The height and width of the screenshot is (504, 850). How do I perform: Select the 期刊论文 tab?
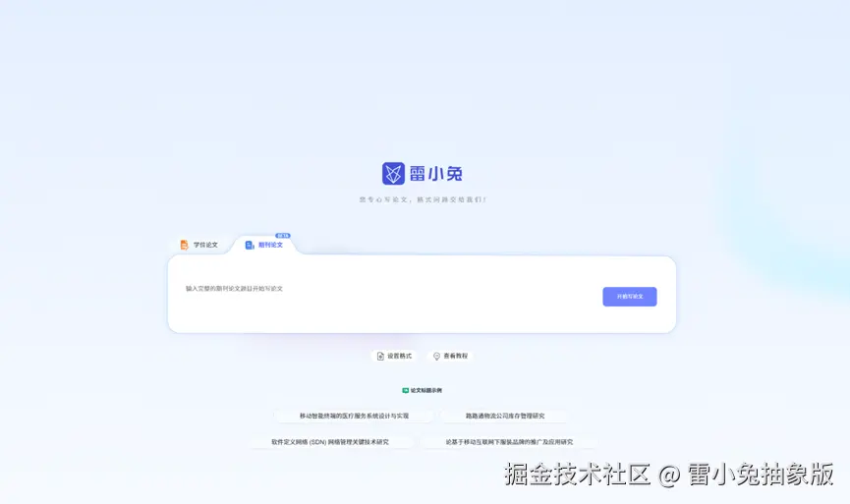pyautogui.click(x=264, y=245)
